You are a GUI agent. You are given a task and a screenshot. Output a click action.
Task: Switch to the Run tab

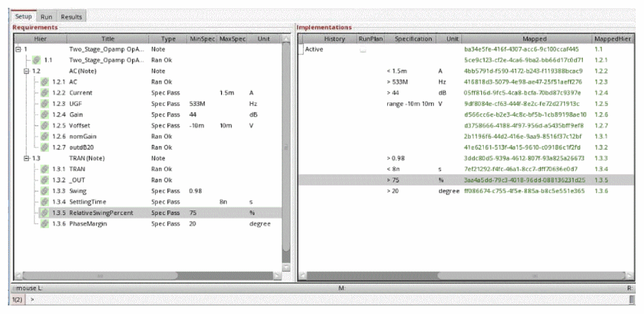click(x=46, y=17)
